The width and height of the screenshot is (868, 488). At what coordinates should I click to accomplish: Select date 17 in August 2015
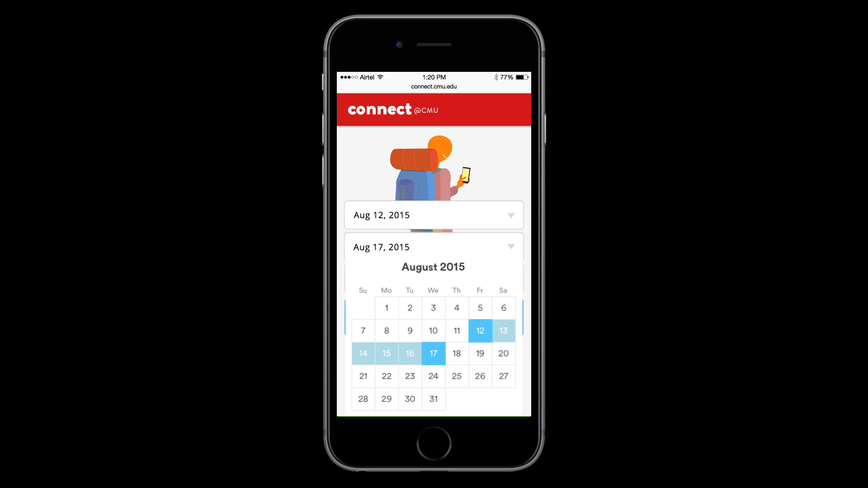[x=434, y=353]
